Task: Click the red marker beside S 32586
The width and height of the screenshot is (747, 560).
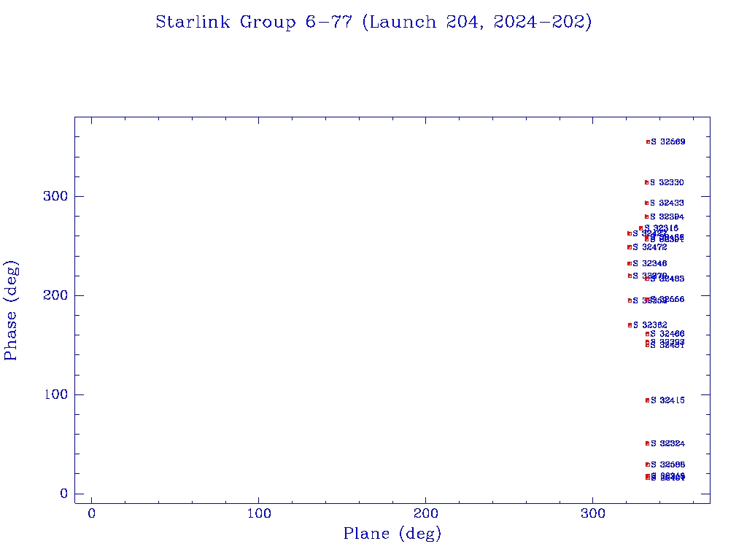Action: [648, 464]
